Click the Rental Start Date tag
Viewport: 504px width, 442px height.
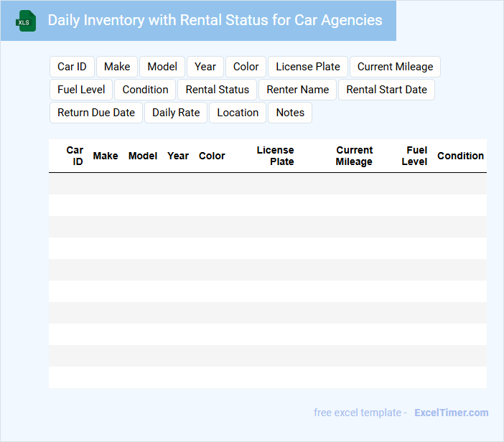[x=386, y=90]
